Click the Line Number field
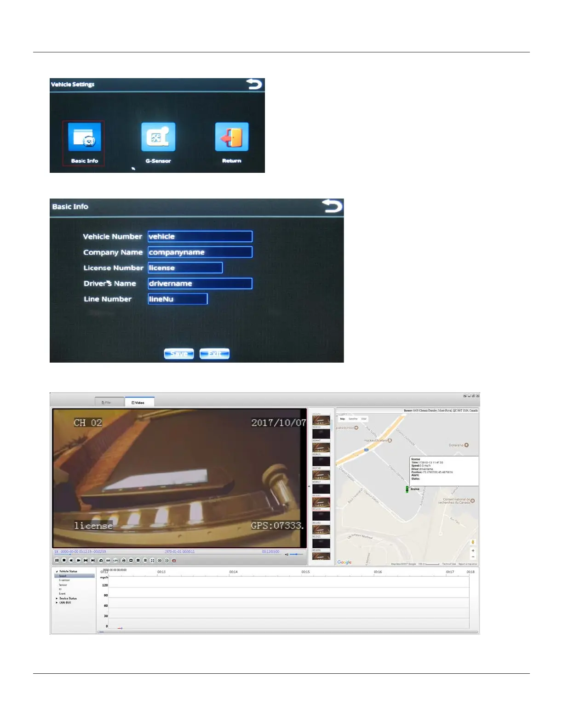 pyautogui.click(x=178, y=299)
